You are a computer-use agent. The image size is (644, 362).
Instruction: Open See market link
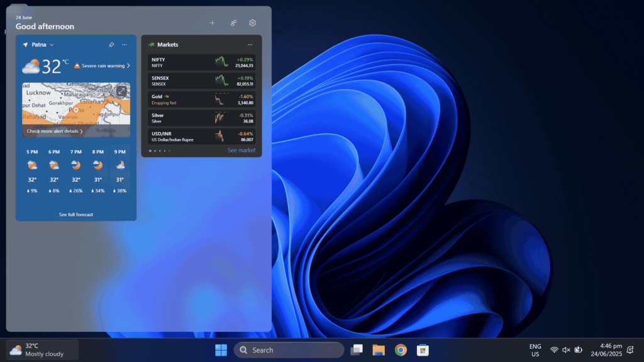click(241, 150)
